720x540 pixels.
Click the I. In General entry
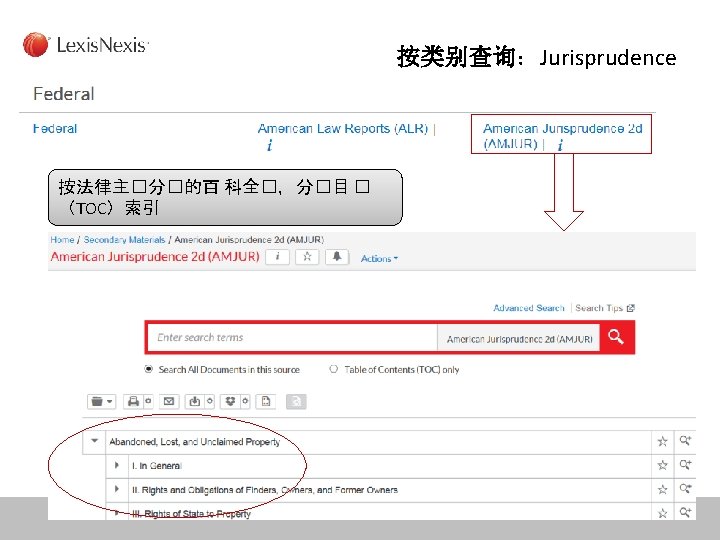click(157, 466)
